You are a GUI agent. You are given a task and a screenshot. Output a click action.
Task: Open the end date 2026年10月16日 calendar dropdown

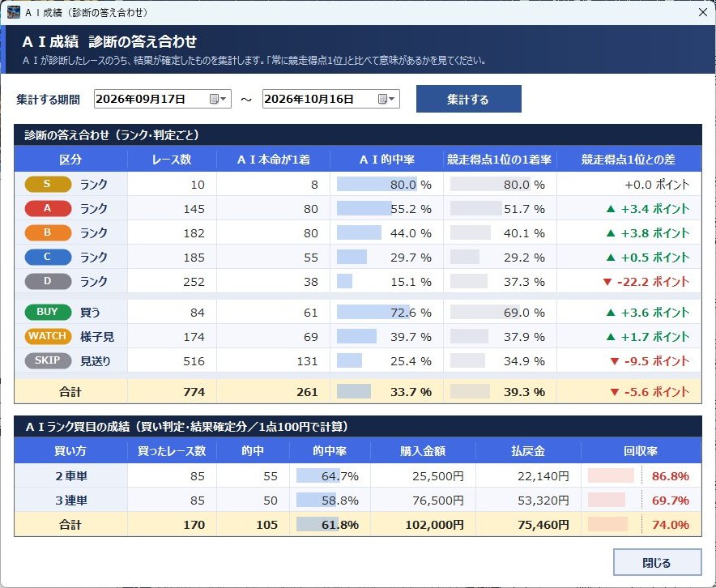387,99
